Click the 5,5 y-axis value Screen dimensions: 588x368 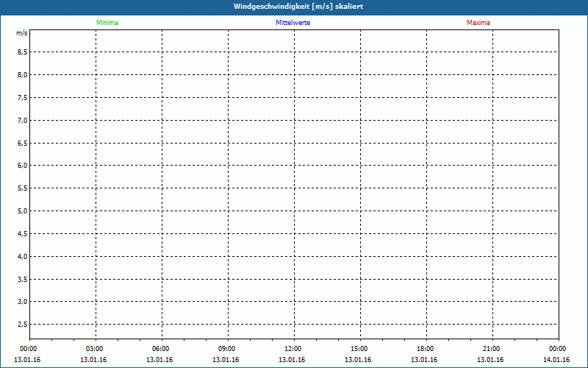[x=23, y=188]
